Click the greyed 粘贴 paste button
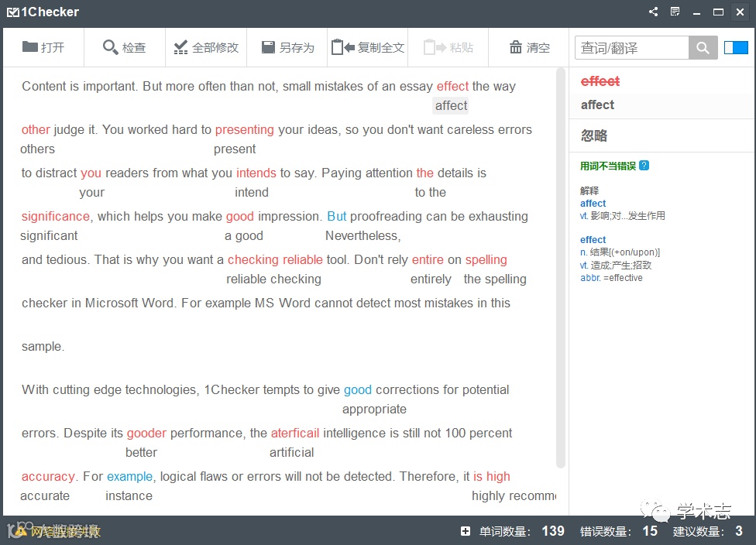The image size is (756, 545). click(448, 47)
